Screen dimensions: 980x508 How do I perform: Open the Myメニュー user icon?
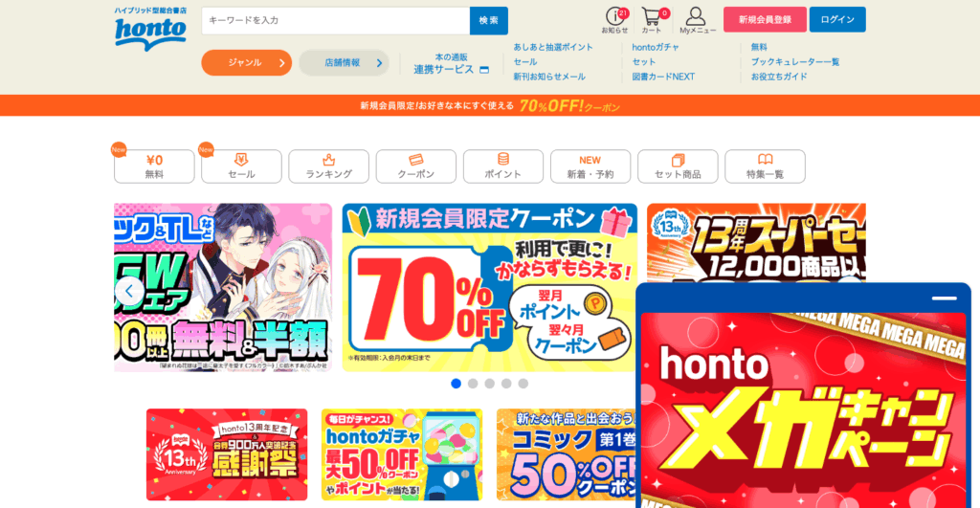point(697,20)
